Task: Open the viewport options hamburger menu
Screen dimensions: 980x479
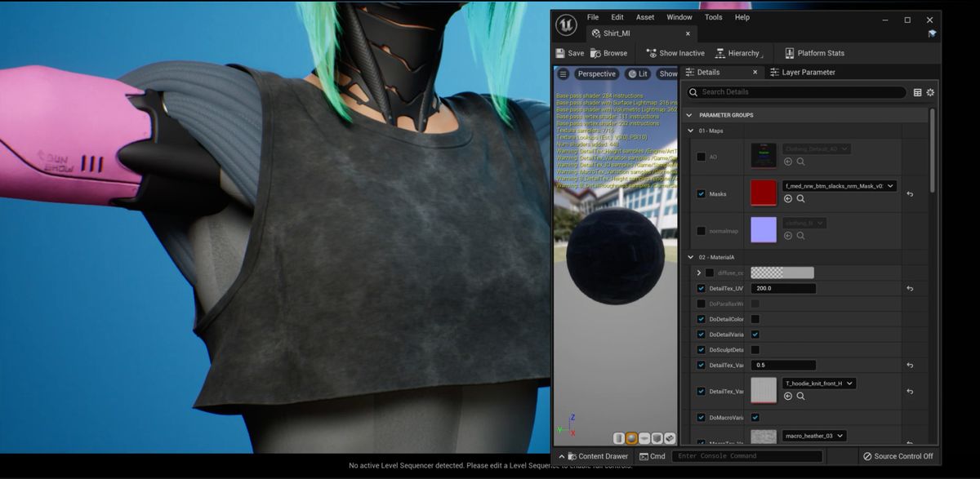Action: (x=563, y=73)
